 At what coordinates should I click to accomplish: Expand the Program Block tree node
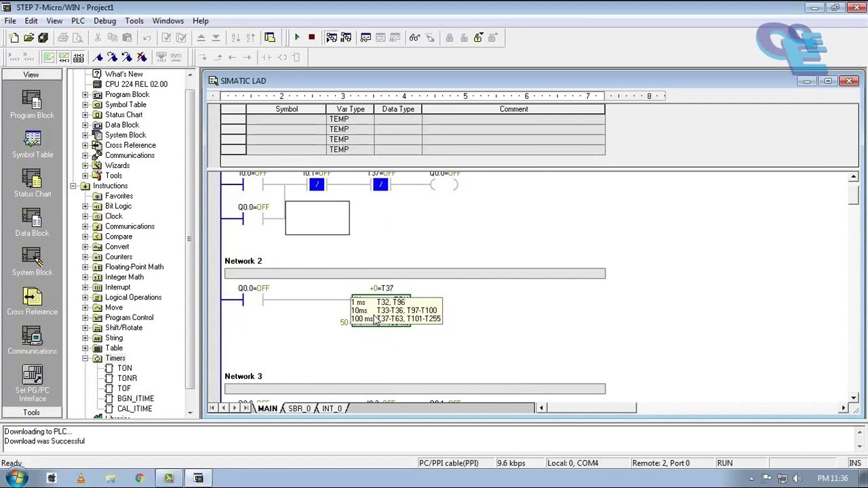coord(85,94)
